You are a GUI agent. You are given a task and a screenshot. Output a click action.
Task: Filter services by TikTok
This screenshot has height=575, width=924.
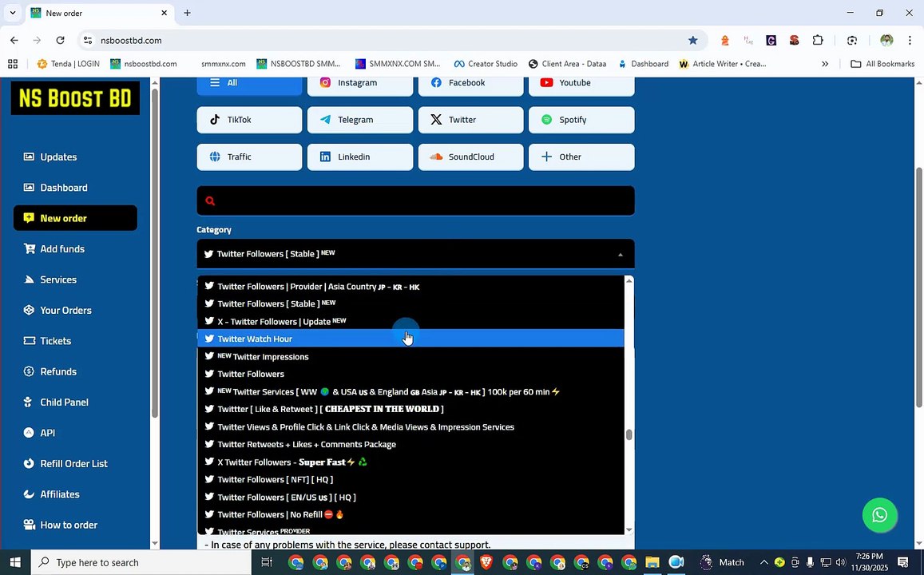pyautogui.click(x=249, y=120)
